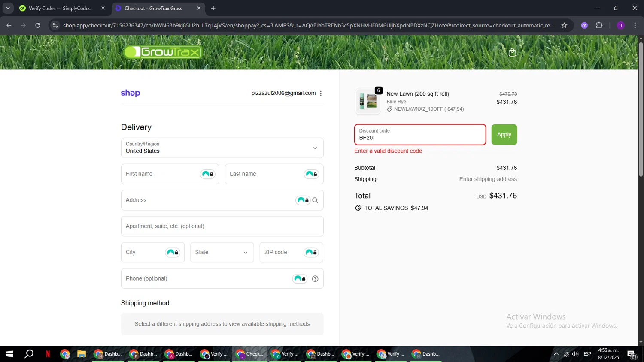Bookmark this page with the star icon

pos(564,25)
